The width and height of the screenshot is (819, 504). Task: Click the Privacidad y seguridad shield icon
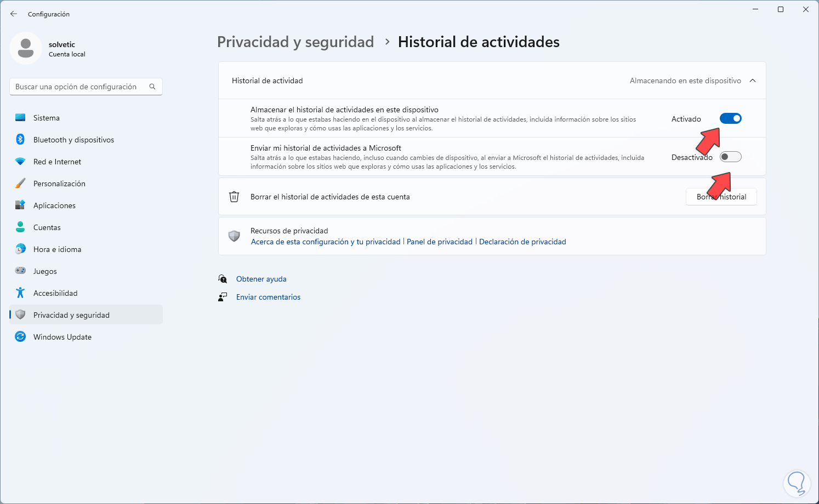click(x=20, y=315)
